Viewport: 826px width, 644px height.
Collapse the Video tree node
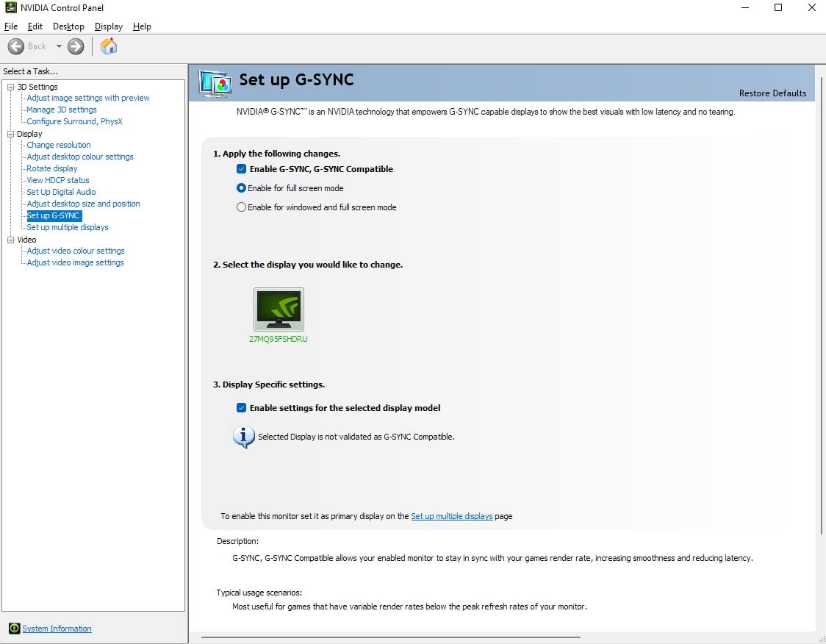pos(10,240)
